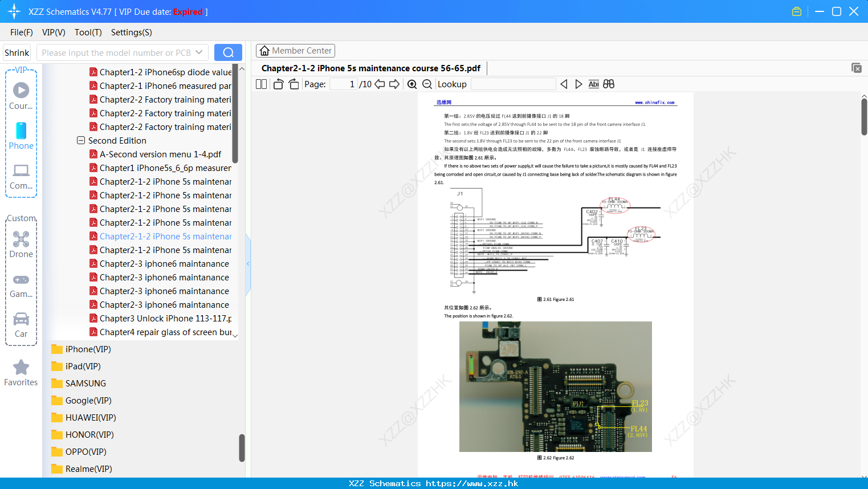Viewport: 868px width, 489px height.
Task: Toggle whole-word match Abi icon
Action: 593,84
